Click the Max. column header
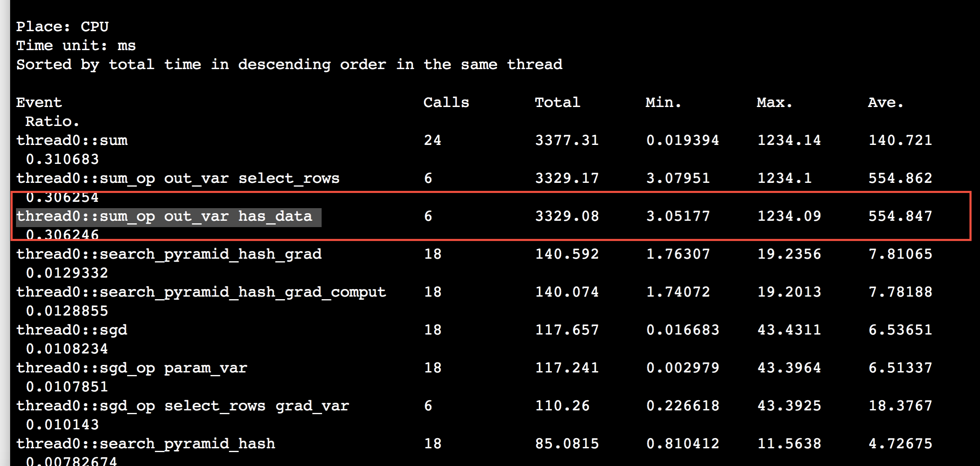This screenshot has height=466, width=980. coord(774,102)
